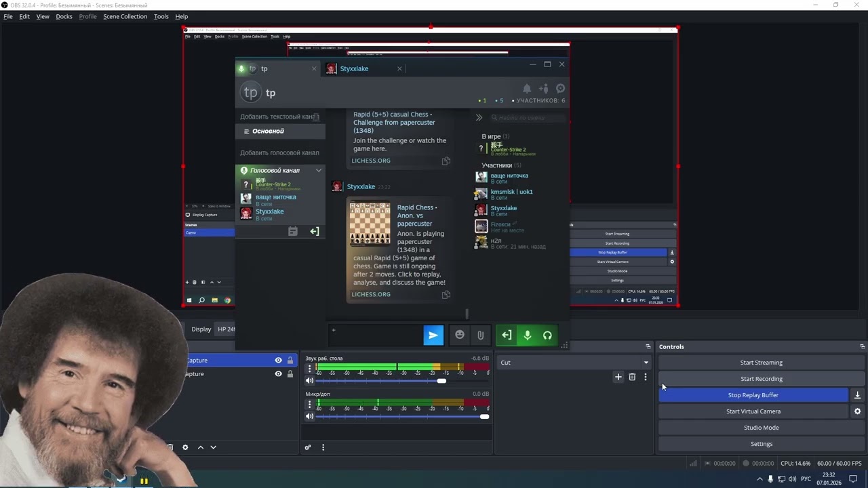Start the Virtual Camera
The image size is (868, 488).
753,411
